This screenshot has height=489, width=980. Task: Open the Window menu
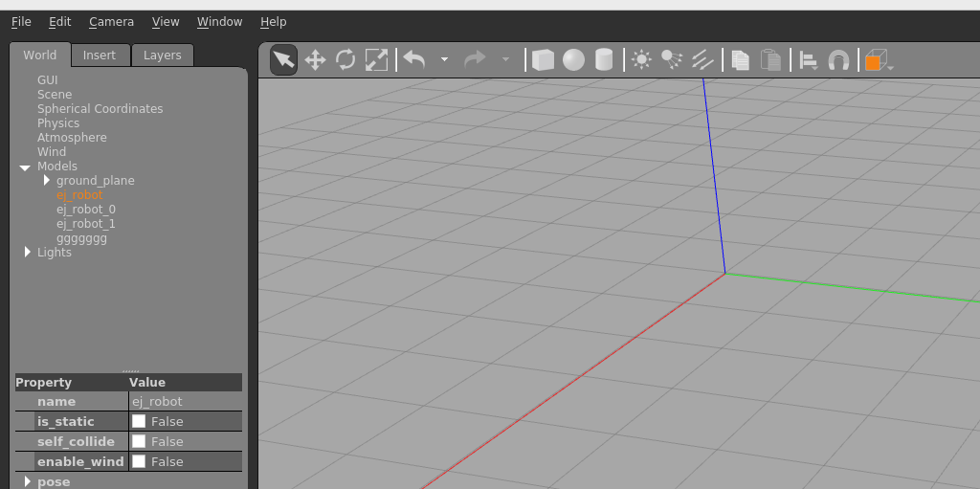coord(219,22)
